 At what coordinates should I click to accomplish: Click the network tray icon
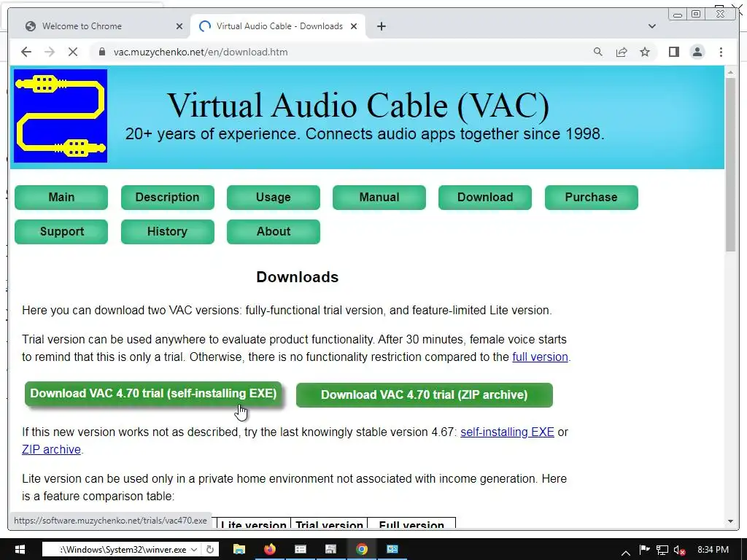point(662,550)
